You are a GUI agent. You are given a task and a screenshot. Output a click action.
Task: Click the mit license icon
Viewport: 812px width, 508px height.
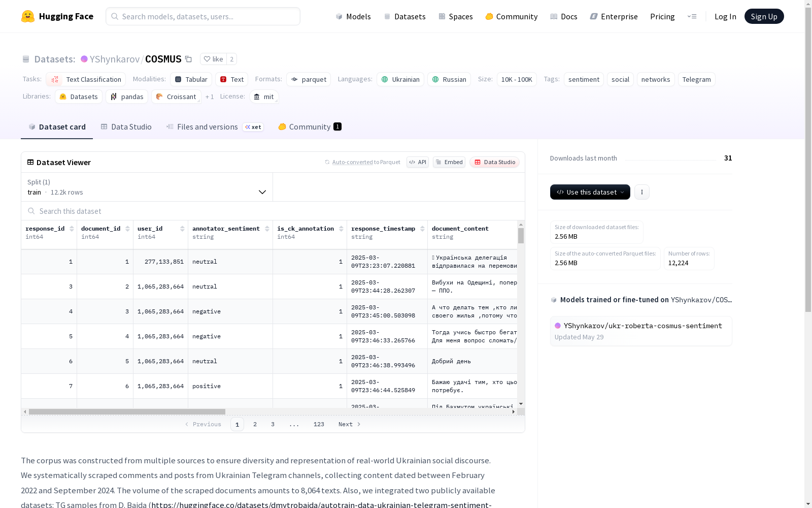point(257,97)
